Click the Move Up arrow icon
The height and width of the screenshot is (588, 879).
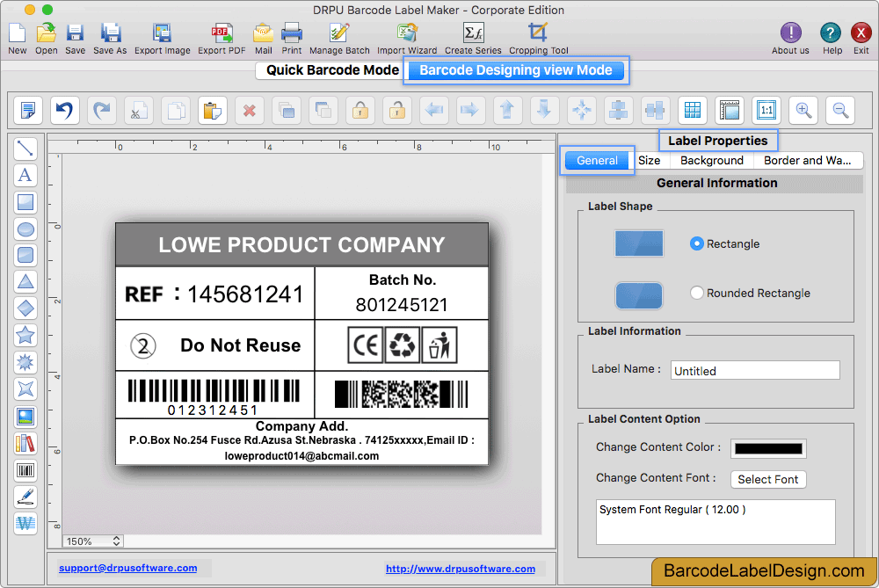point(507,110)
